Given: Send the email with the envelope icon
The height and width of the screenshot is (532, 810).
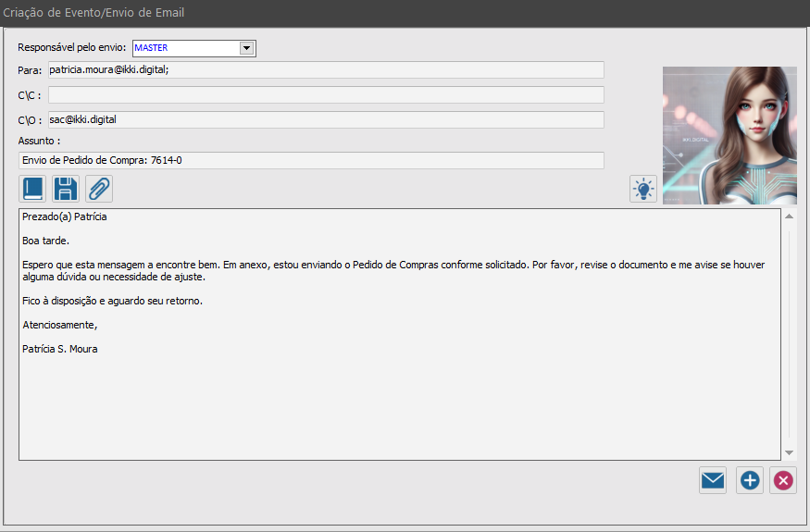Looking at the screenshot, I should tap(713, 480).
